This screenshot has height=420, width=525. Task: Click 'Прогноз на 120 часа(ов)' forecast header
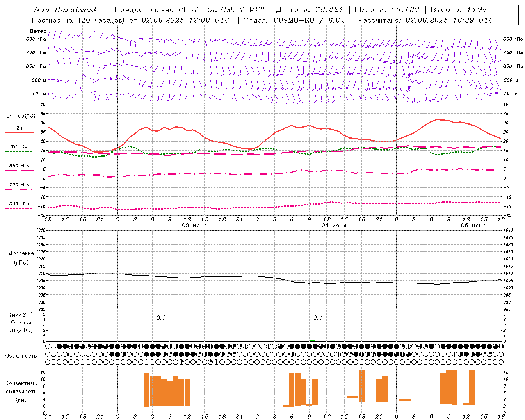79,20
